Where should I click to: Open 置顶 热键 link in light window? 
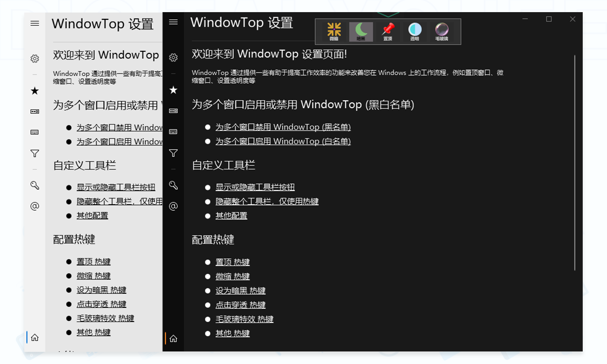point(93,262)
